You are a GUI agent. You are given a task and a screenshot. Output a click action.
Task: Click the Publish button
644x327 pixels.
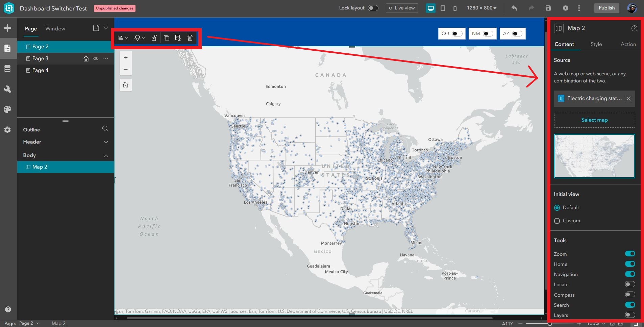[x=606, y=7]
